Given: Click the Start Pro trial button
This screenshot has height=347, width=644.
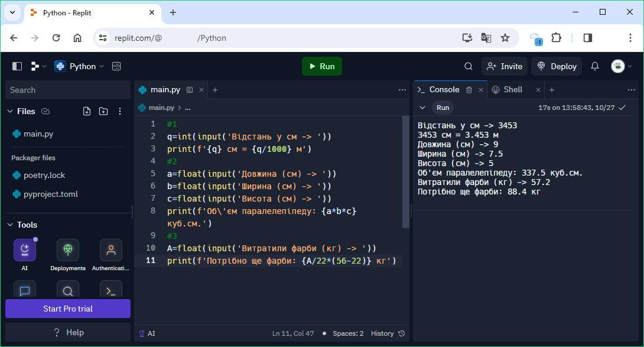Looking at the screenshot, I should (68, 309).
